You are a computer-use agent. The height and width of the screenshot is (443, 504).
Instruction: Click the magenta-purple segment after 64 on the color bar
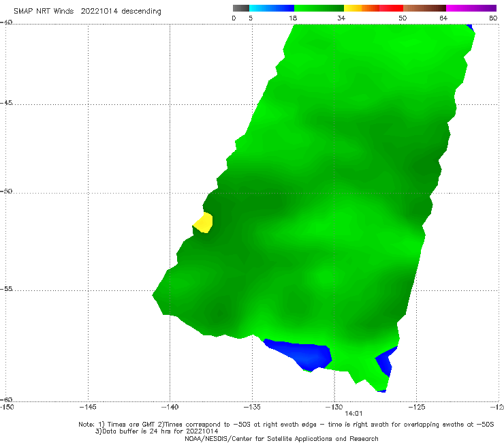click(x=471, y=8)
